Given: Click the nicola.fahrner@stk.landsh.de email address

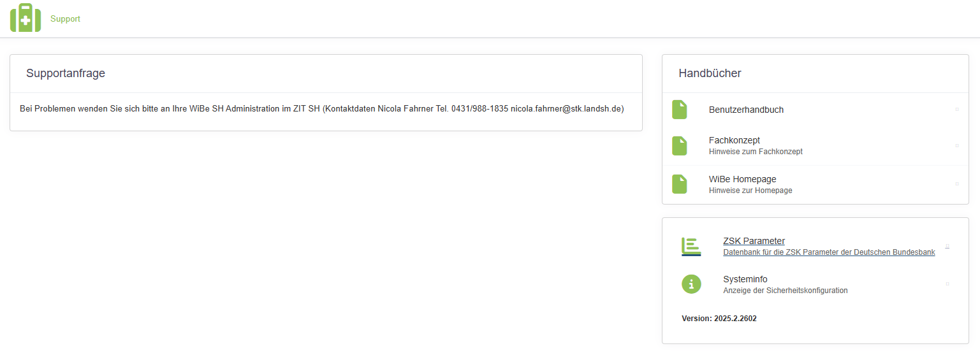Looking at the screenshot, I should point(567,109).
